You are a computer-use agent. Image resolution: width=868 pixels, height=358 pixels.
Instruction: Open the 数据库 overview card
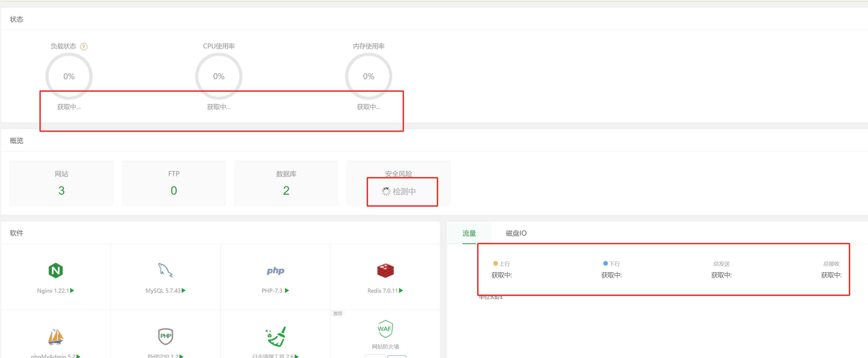tap(286, 183)
